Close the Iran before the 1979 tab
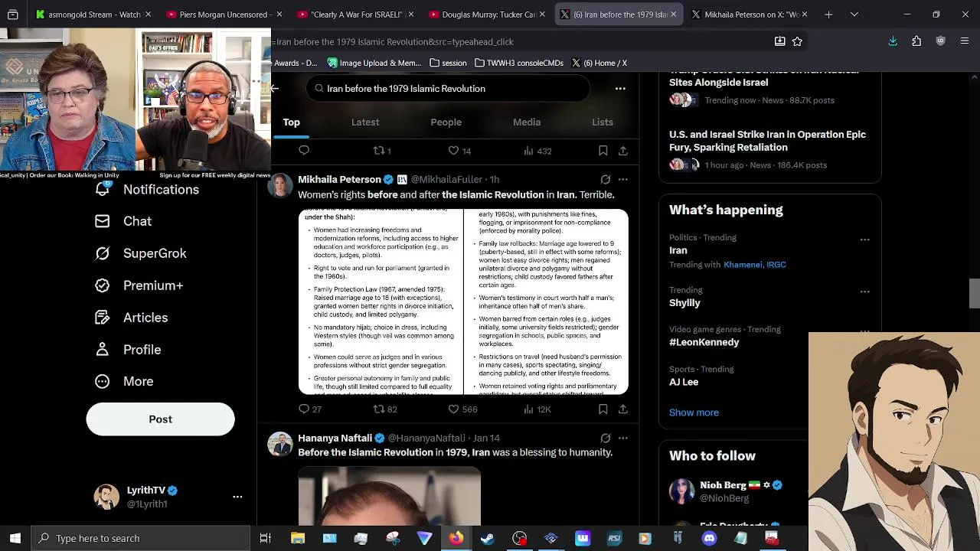 click(673, 14)
